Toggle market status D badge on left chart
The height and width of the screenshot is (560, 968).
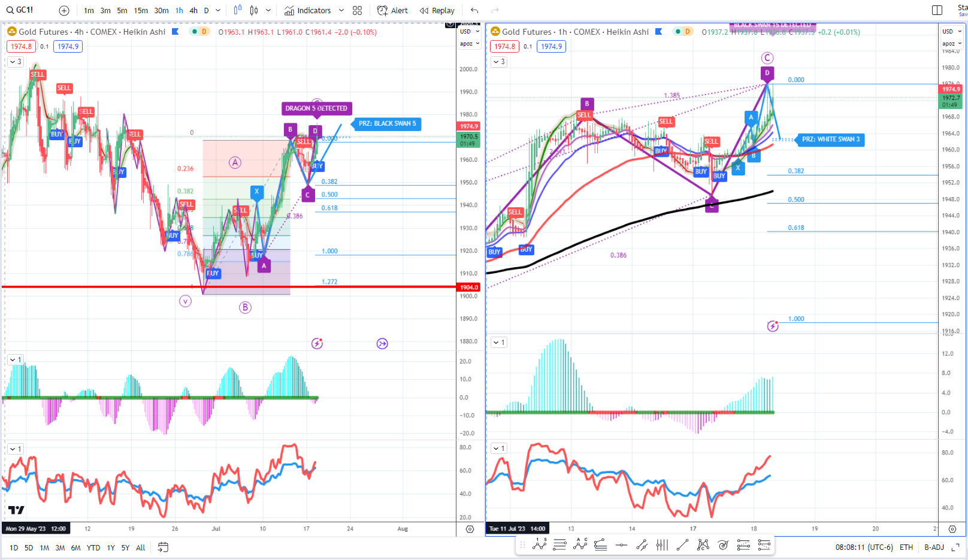204,32
